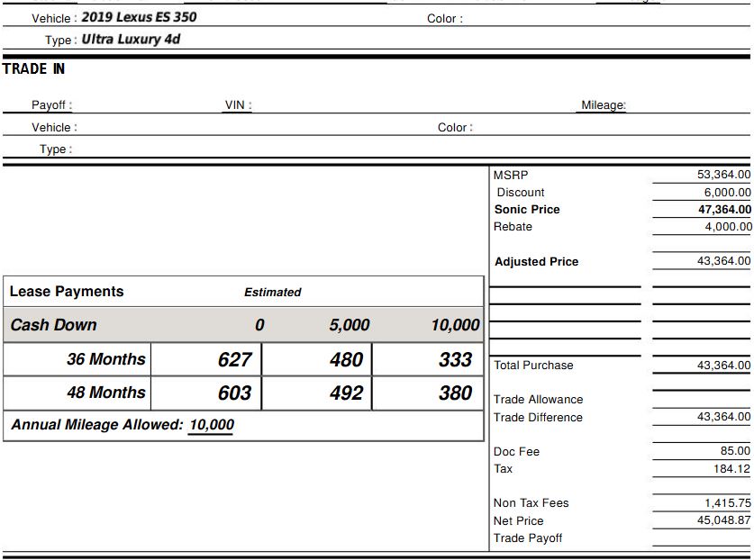Click the 'Adjusted Price' label
754x560 pixels.
tap(536, 262)
